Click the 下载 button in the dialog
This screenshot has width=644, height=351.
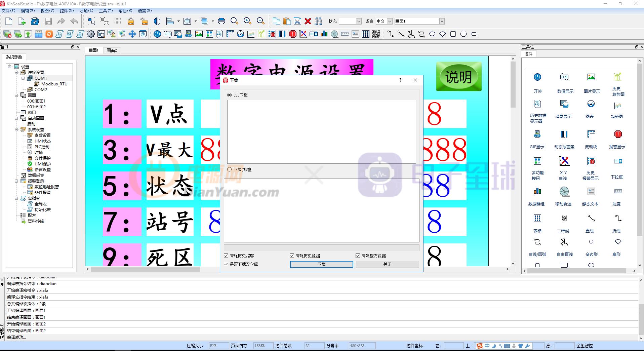(x=321, y=264)
